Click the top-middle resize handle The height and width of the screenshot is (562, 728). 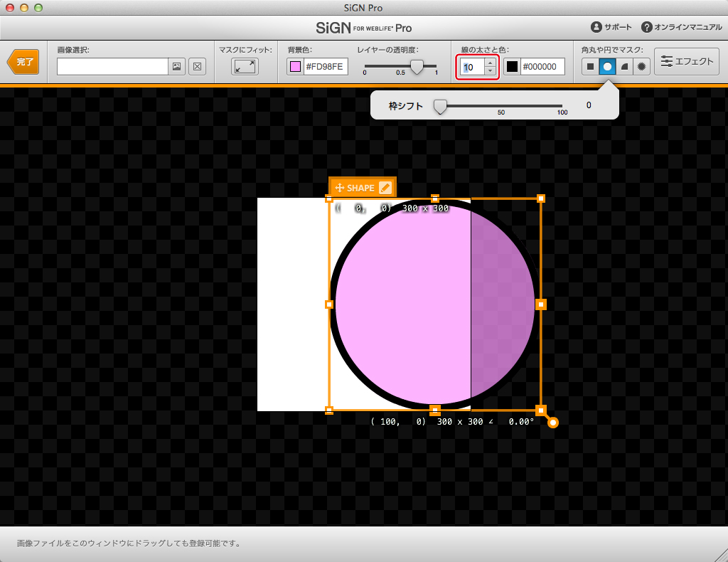(434, 198)
